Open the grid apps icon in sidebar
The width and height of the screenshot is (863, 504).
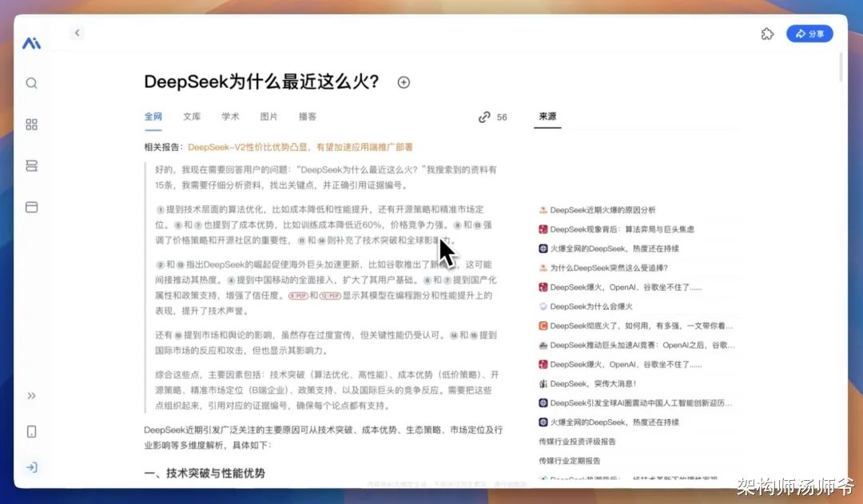pos(32,125)
